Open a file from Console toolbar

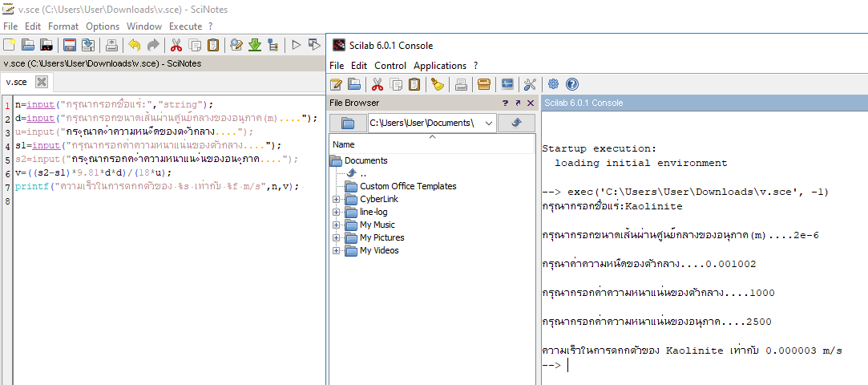(x=354, y=84)
